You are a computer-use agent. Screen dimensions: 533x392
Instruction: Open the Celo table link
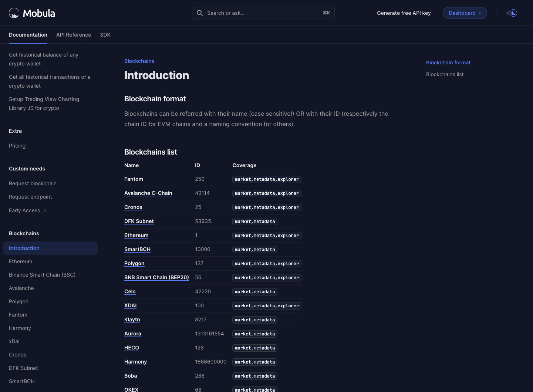pos(130,291)
